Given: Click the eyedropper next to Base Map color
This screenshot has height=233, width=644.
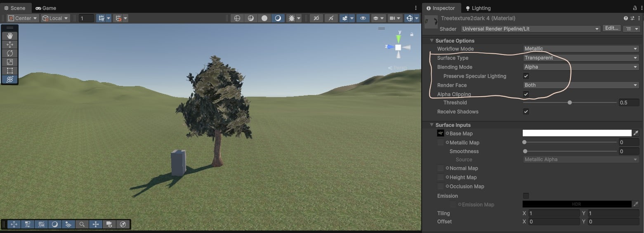Looking at the screenshot, I should [x=636, y=133].
